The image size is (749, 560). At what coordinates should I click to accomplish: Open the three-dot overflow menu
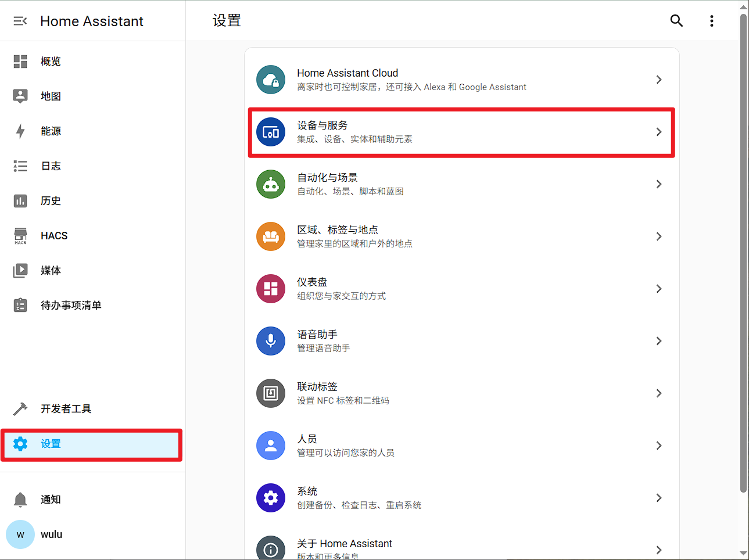coord(712,21)
